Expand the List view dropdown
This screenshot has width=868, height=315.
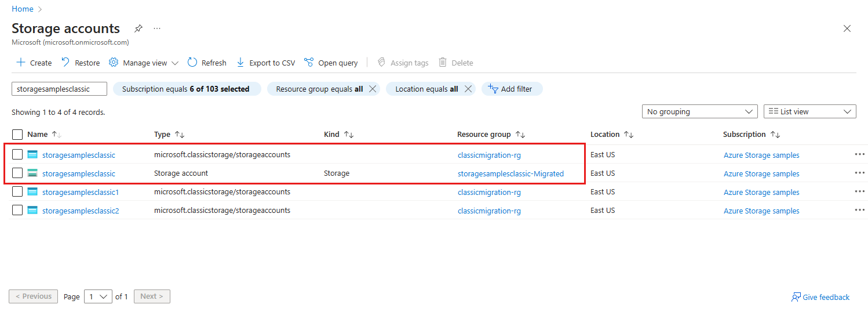click(810, 111)
